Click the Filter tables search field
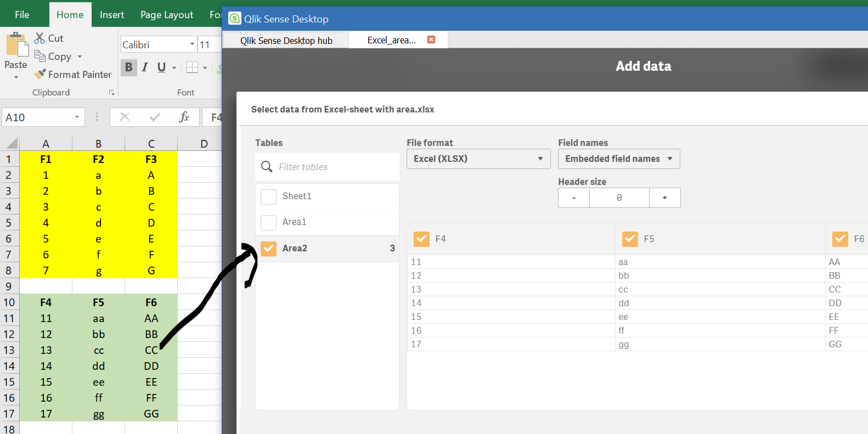Image resolution: width=868 pixels, height=434 pixels. 328,167
